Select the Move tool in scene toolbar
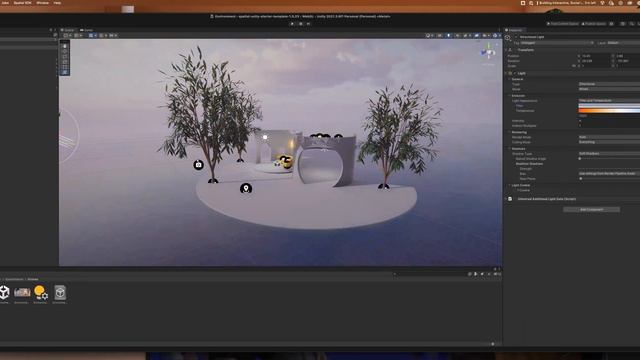640x360 pixels. 64,51
